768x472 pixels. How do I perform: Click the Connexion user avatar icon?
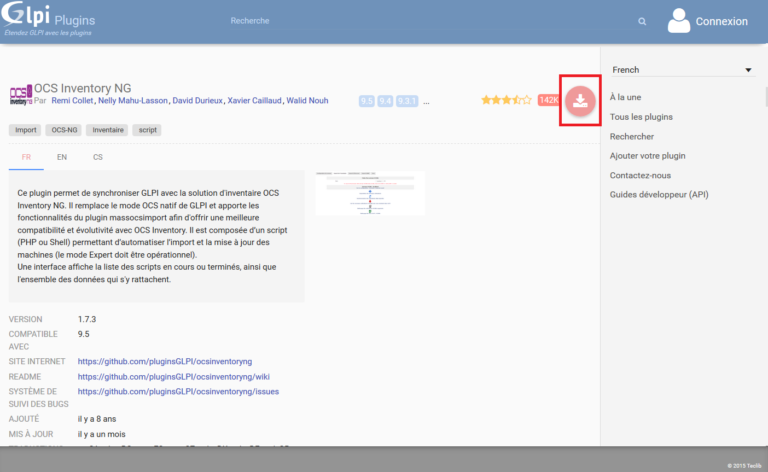(680, 21)
